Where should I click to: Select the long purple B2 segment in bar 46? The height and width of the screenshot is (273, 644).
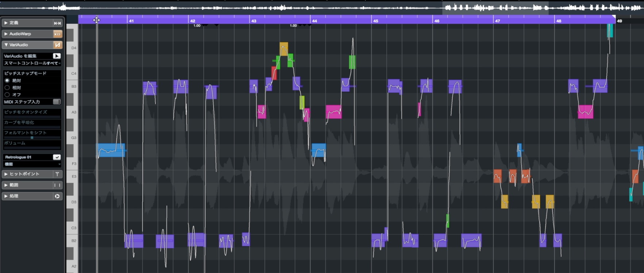(471, 241)
